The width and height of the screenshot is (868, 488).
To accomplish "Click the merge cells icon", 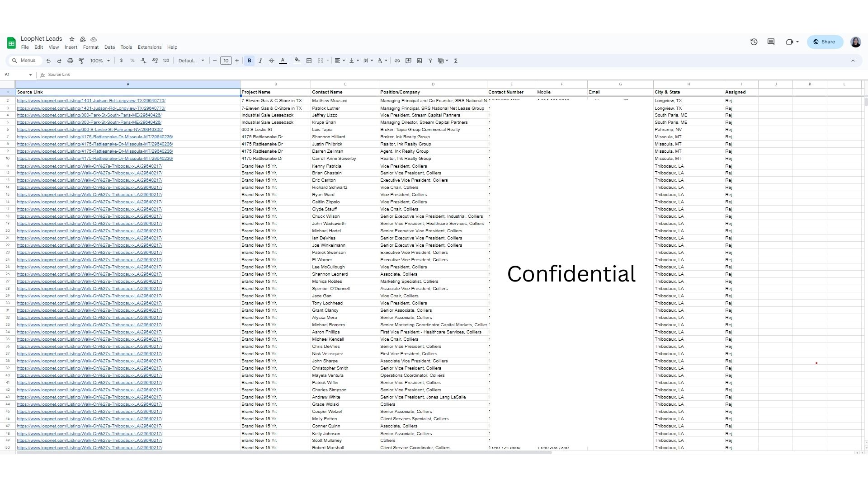I will click(321, 61).
